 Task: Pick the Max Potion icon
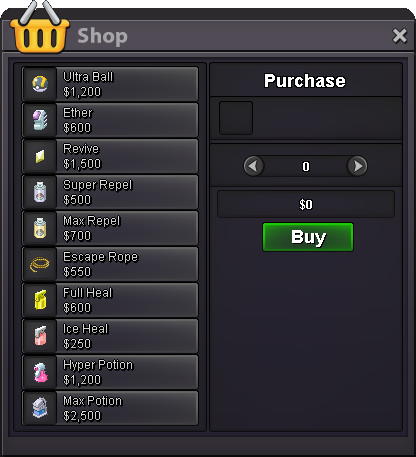point(40,408)
